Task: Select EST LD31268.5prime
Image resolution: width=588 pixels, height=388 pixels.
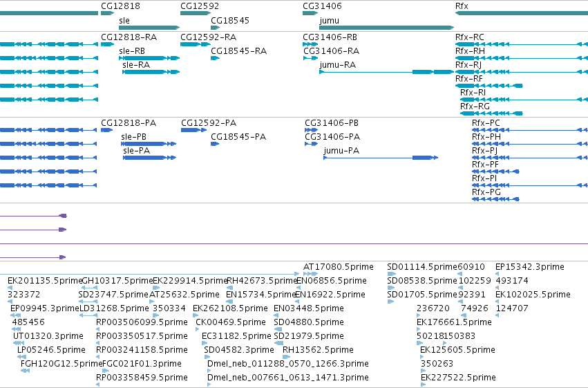Action: click(x=115, y=308)
